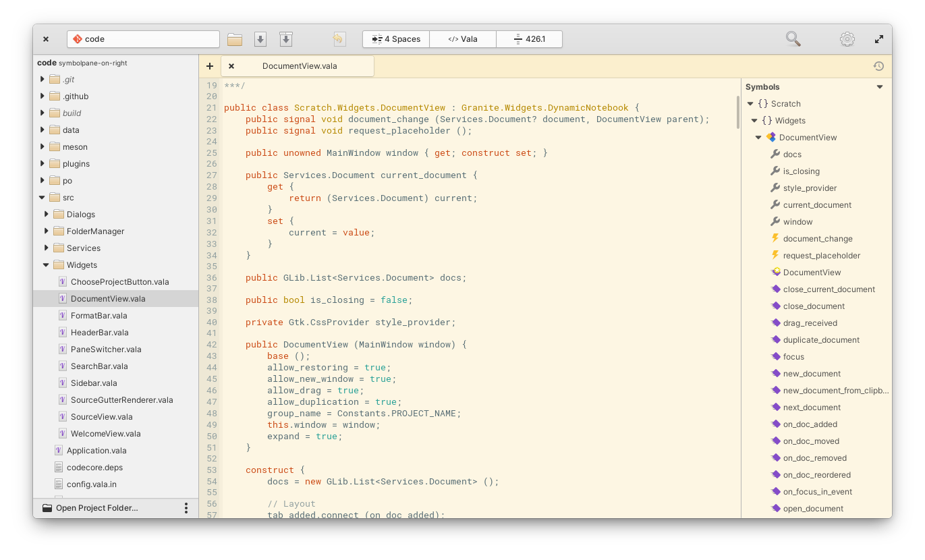This screenshot has width=925, height=560.
Task: Expand the Dialogs folder
Action: (x=46, y=214)
